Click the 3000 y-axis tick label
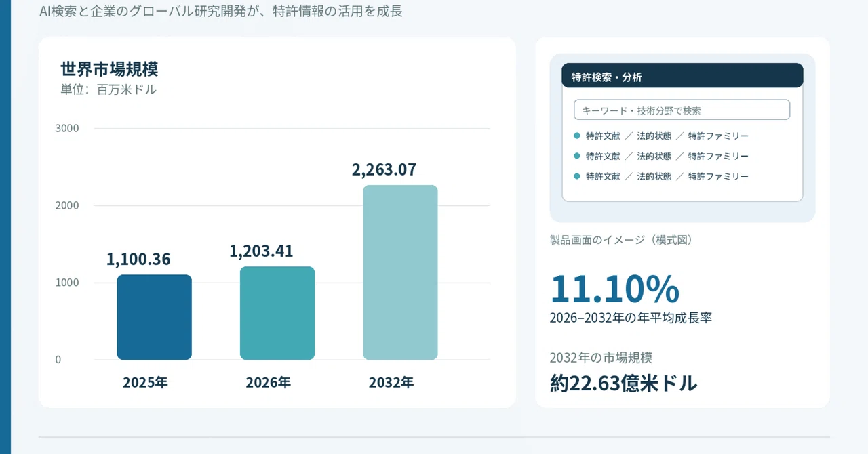Viewport: 868px width, 454px height. point(67,128)
